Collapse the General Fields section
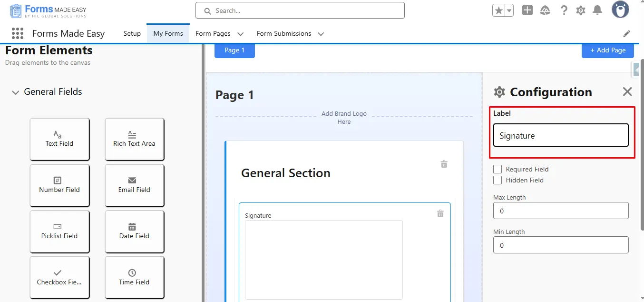 click(x=16, y=92)
